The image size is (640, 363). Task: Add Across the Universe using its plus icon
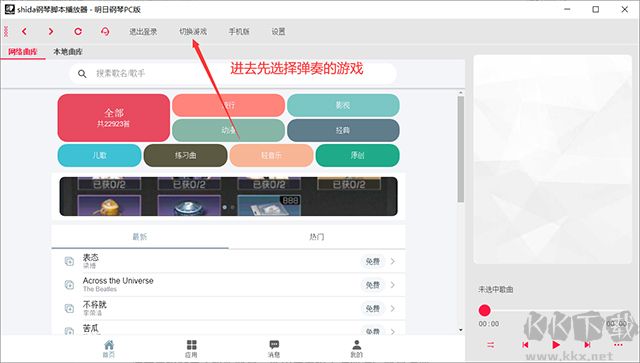click(x=69, y=285)
